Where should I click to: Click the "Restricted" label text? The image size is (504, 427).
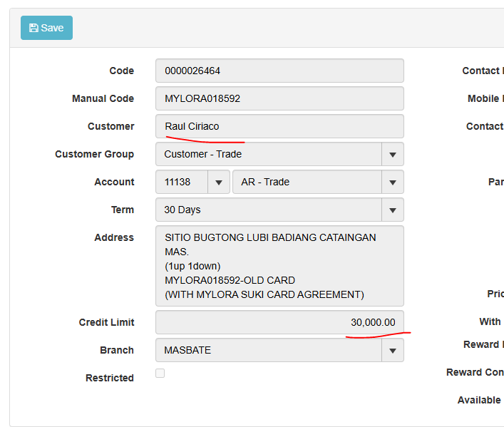tap(109, 378)
